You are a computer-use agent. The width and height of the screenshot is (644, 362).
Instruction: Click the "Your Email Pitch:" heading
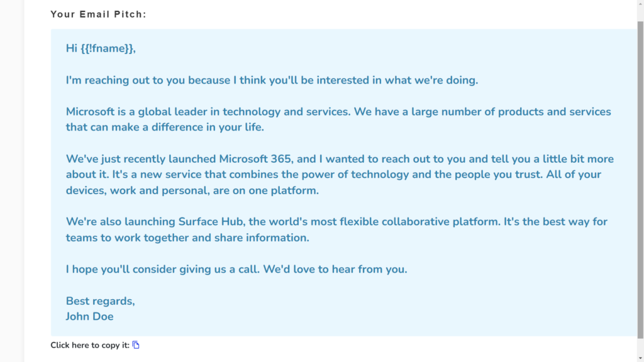98,14
